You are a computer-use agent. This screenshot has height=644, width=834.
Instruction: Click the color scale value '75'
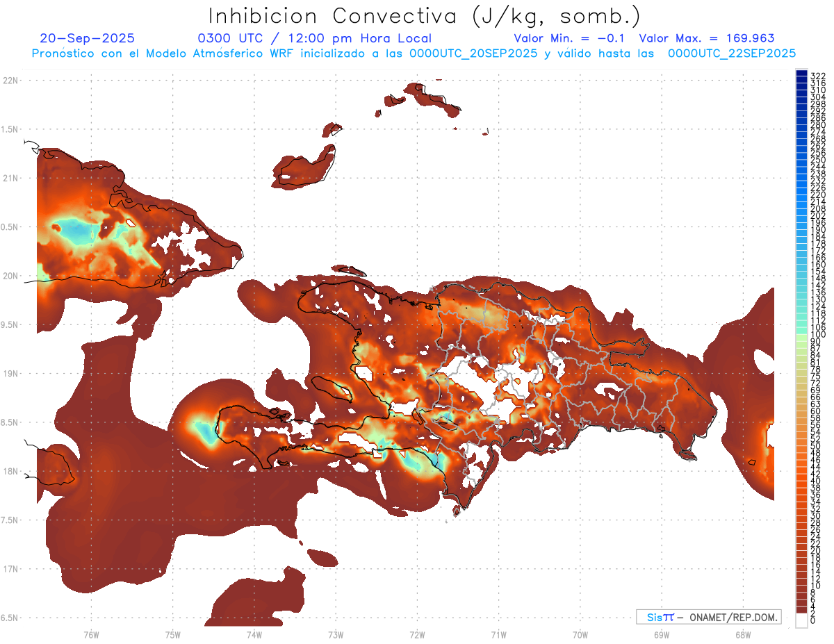coord(815,376)
